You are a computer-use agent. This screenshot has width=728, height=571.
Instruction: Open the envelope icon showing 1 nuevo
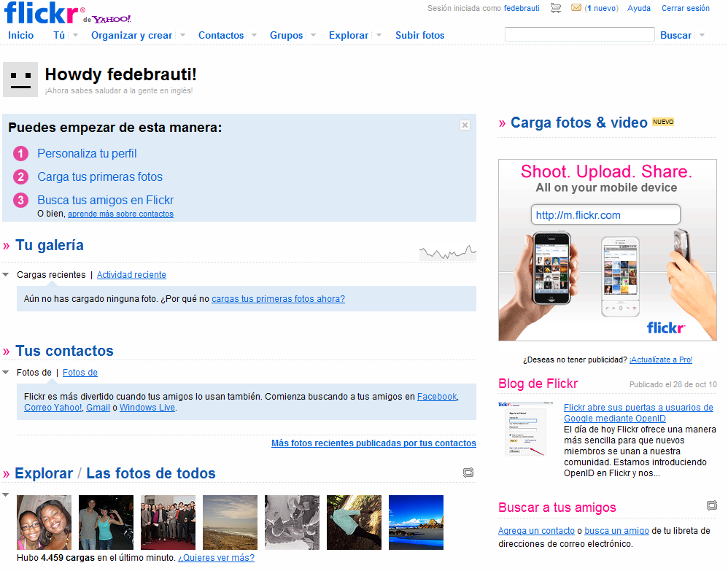pyautogui.click(x=576, y=8)
